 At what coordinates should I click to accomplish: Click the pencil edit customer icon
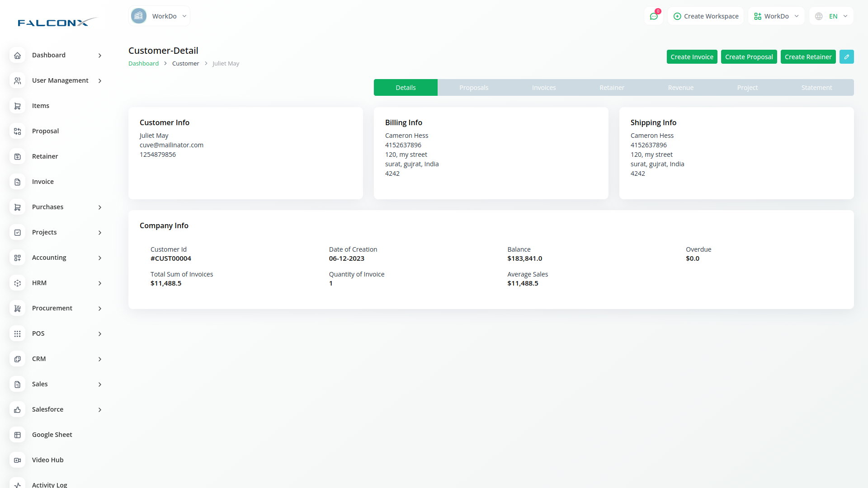click(x=846, y=57)
